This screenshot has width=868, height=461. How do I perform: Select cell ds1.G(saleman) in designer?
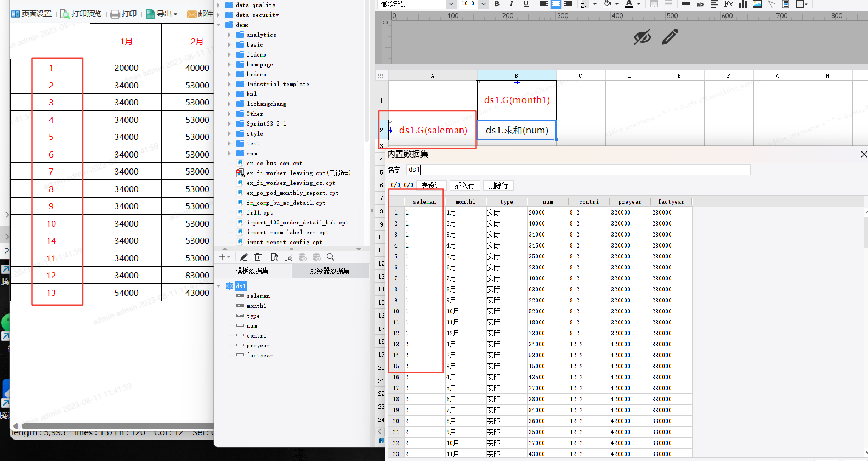tap(433, 130)
